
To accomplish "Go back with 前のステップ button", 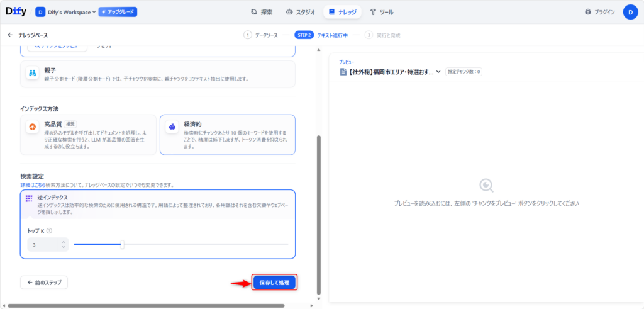I will (x=44, y=283).
